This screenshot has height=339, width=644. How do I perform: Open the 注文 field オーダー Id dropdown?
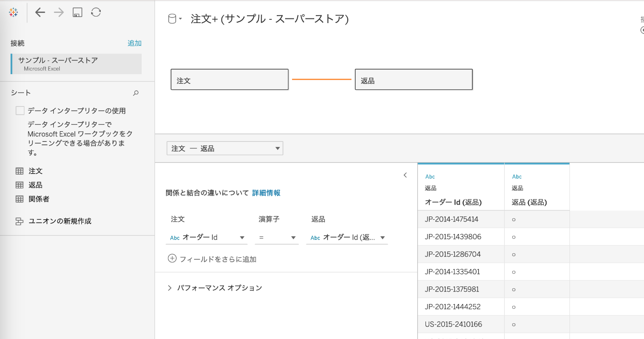coord(207,238)
